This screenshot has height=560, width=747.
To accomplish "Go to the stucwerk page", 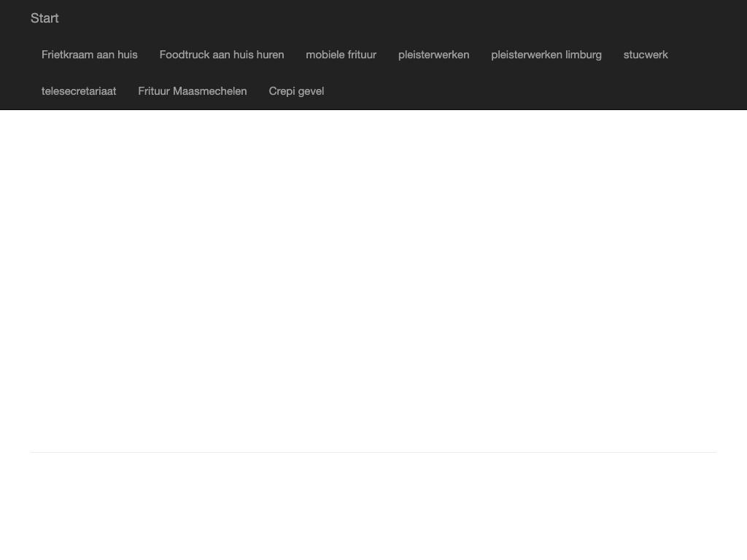I will (646, 55).
